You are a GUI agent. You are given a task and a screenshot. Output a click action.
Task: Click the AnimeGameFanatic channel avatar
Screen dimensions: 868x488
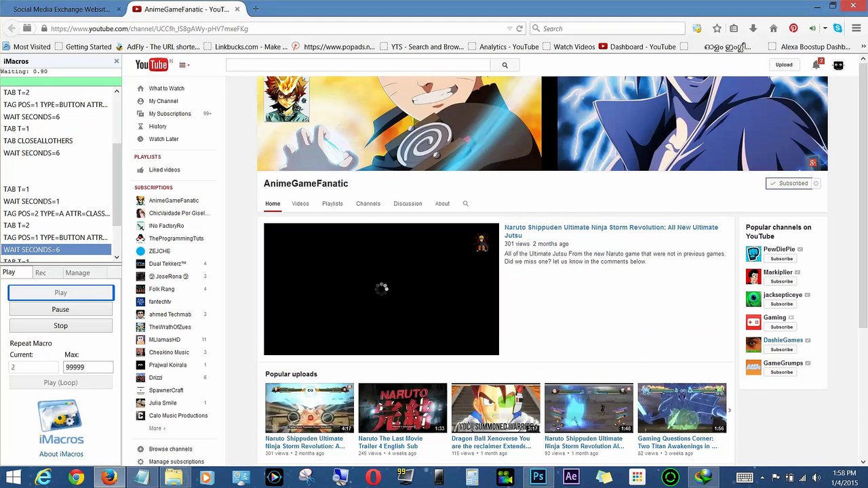coord(286,100)
